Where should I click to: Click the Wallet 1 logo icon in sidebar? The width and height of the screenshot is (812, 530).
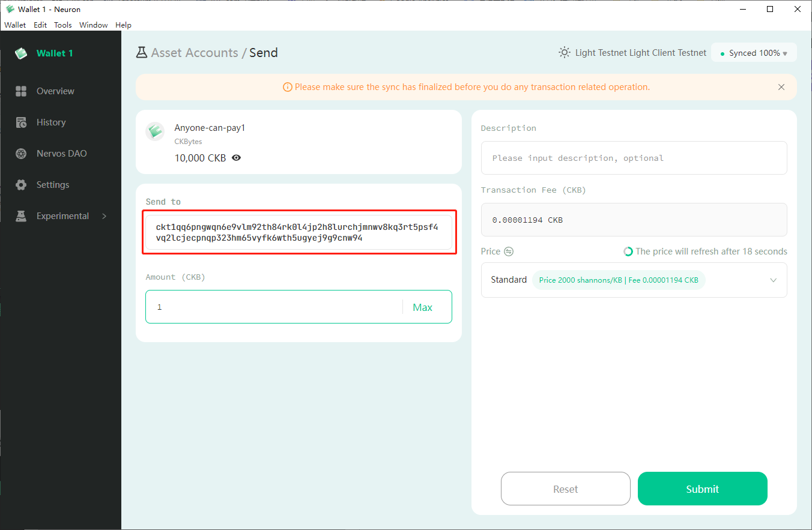coord(21,53)
